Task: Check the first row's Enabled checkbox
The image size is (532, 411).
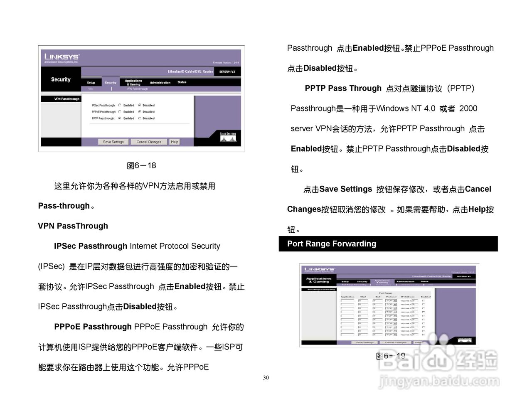Action: [x=423, y=300]
